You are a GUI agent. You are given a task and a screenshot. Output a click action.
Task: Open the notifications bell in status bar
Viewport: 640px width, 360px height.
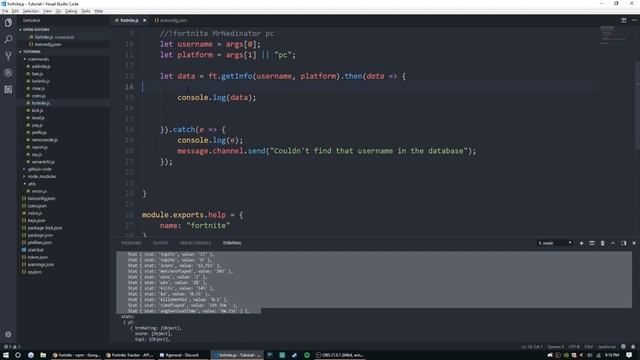(x=633, y=347)
